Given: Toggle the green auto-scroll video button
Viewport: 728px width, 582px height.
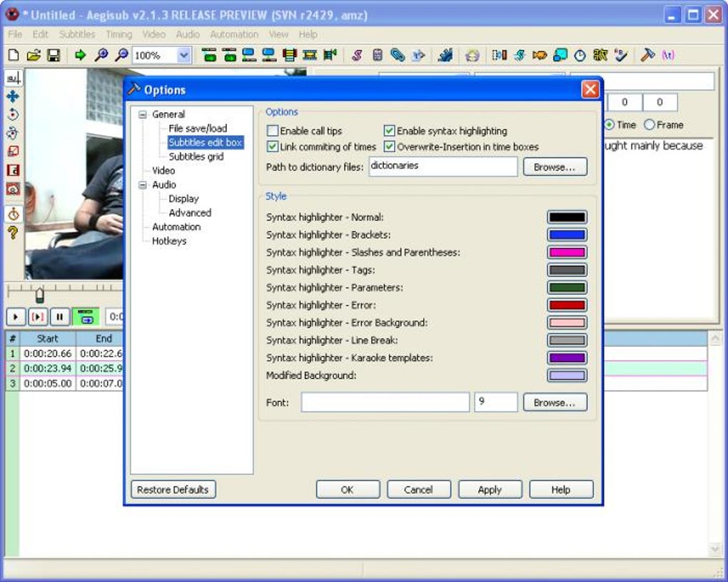Looking at the screenshot, I should click(86, 317).
